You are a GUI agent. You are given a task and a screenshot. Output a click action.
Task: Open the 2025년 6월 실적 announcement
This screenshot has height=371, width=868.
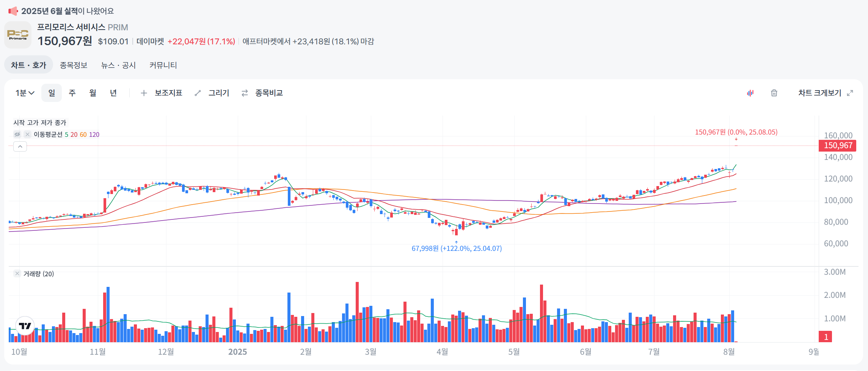pos(67,11)
